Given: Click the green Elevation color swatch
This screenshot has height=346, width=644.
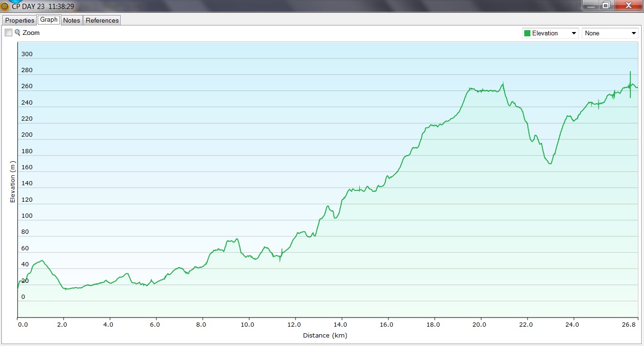Looking at the screenshot, I should coord(527,33).
